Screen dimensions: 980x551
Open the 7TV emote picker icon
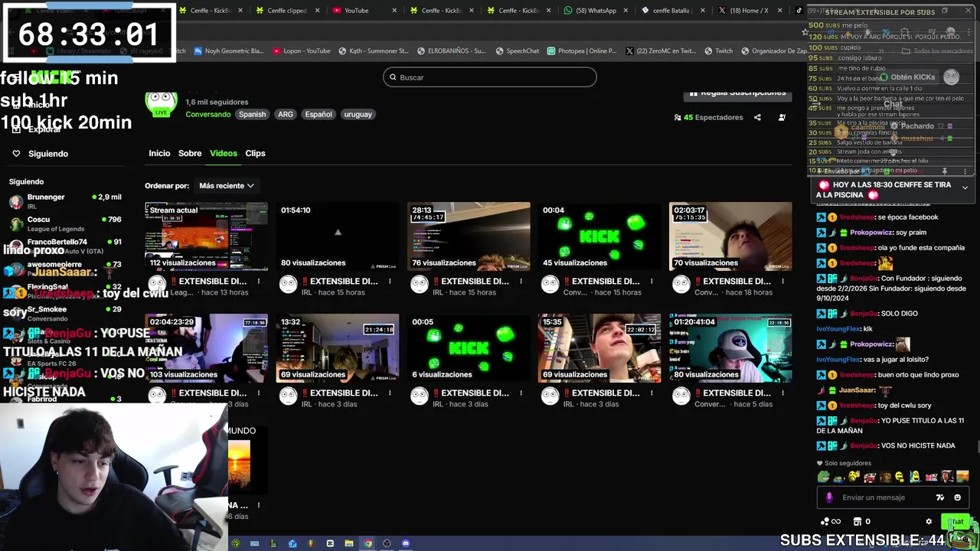(940, 497)
